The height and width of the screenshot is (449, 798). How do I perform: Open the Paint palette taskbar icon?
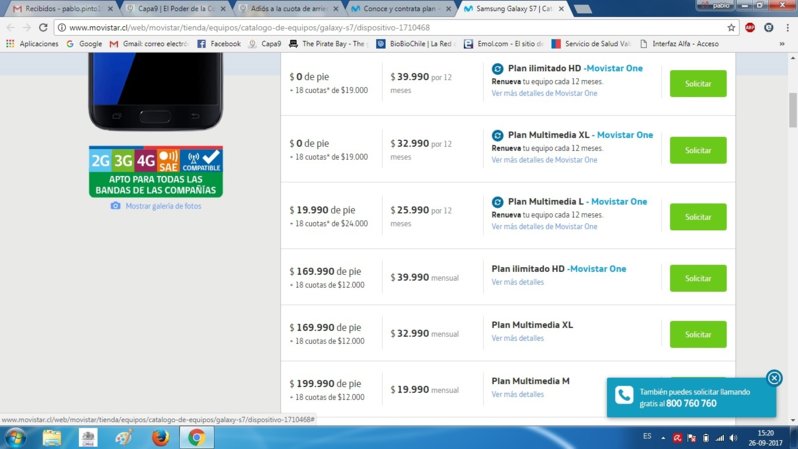(x=124, y=437)
